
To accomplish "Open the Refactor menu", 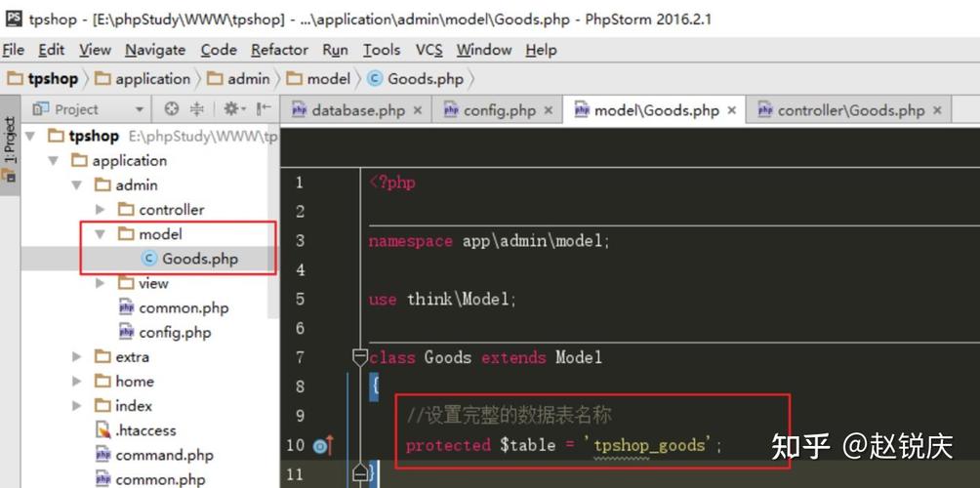I will click(x=279, y=50).
